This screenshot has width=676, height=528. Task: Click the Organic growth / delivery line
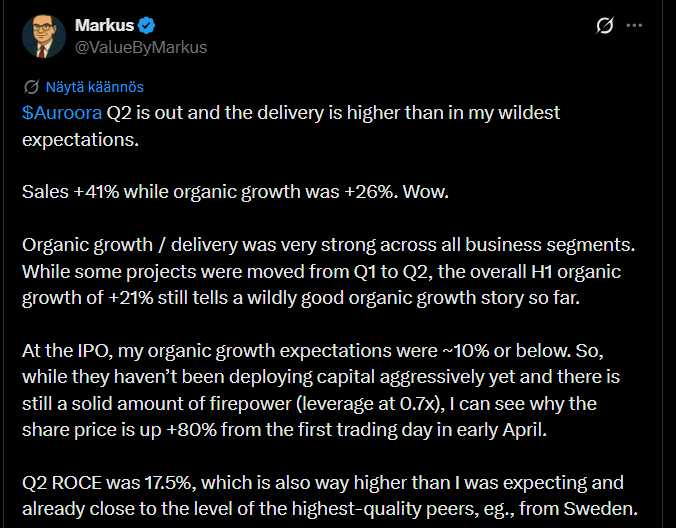pyautogui.click(x=329, y=245)
